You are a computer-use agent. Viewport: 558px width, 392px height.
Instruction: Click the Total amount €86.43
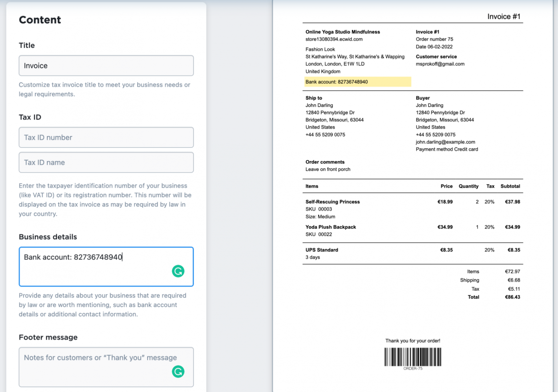[512, 297]
